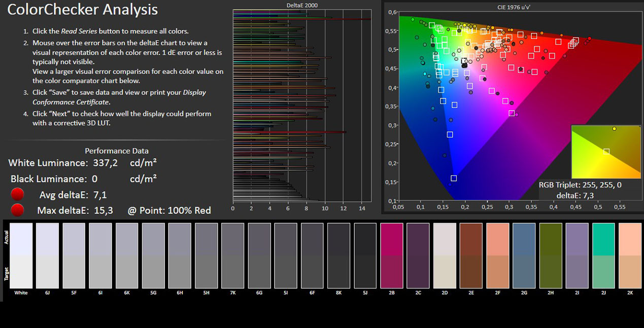The height and width of the screenshot is (328, 644).
Task: Select the 2E brown swatch
Action: (471, 256)
